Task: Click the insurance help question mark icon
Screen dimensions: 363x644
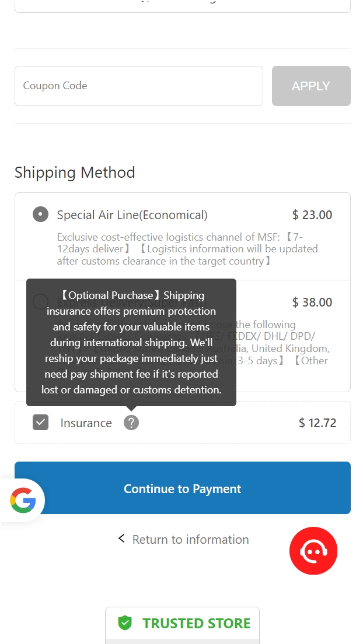Action: click(131, 423)
